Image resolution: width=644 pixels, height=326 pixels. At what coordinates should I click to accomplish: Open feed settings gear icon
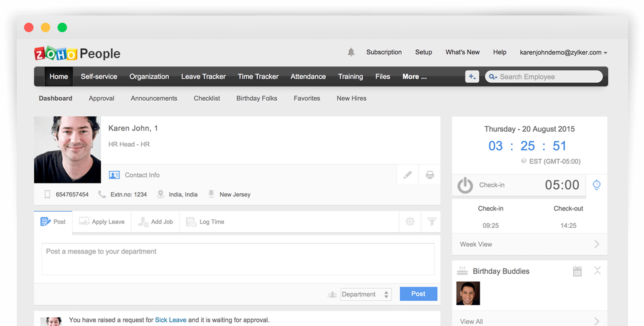[x=410, y=222]
